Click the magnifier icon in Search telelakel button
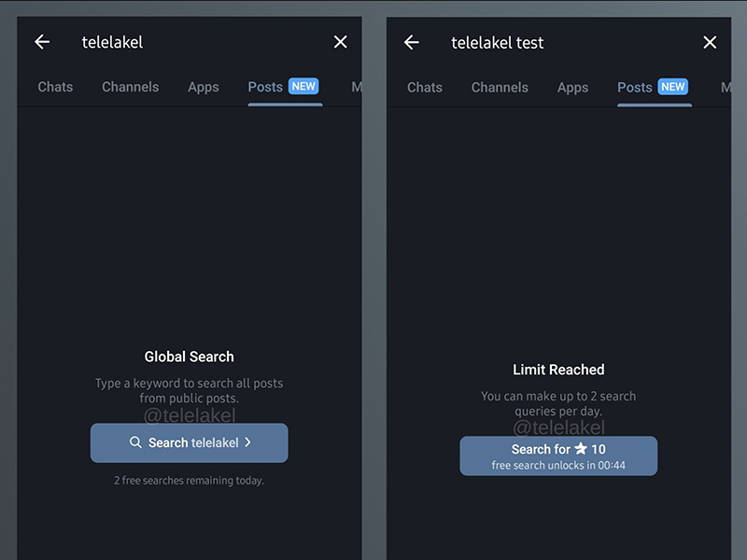This screenshot has width=747, height=560. [136, 442]
